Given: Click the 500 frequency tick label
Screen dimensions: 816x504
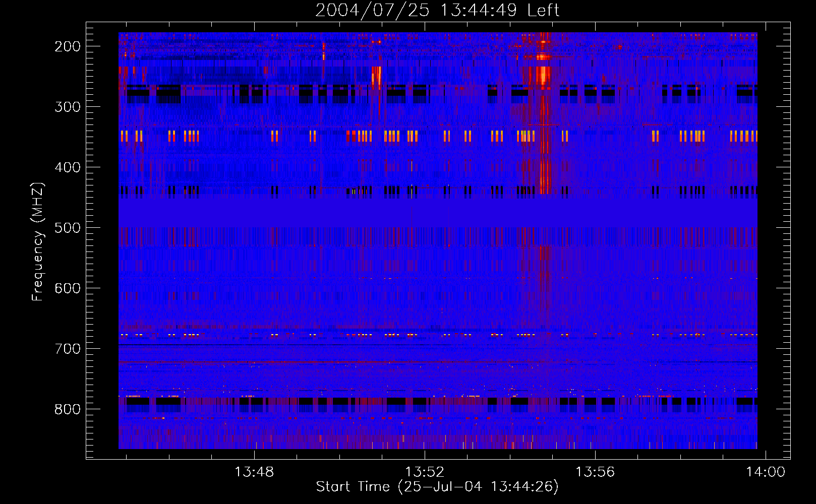Looking at the screenshot, I should (x=68, y=228).
